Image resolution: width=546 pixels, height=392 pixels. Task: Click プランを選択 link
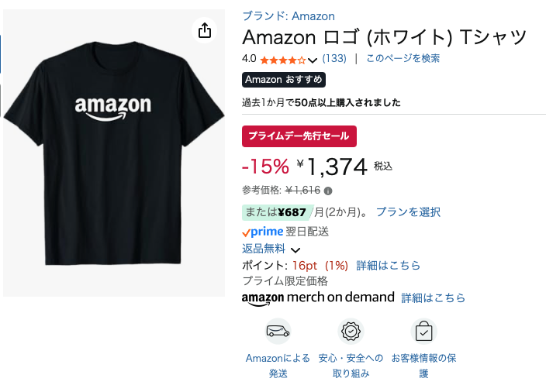click(408, 211)
